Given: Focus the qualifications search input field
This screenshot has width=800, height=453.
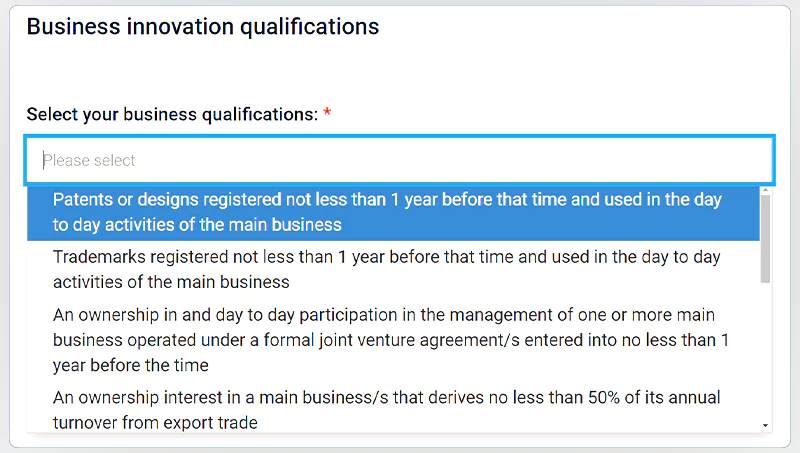Looking at the screenshot, I should 400,160.
